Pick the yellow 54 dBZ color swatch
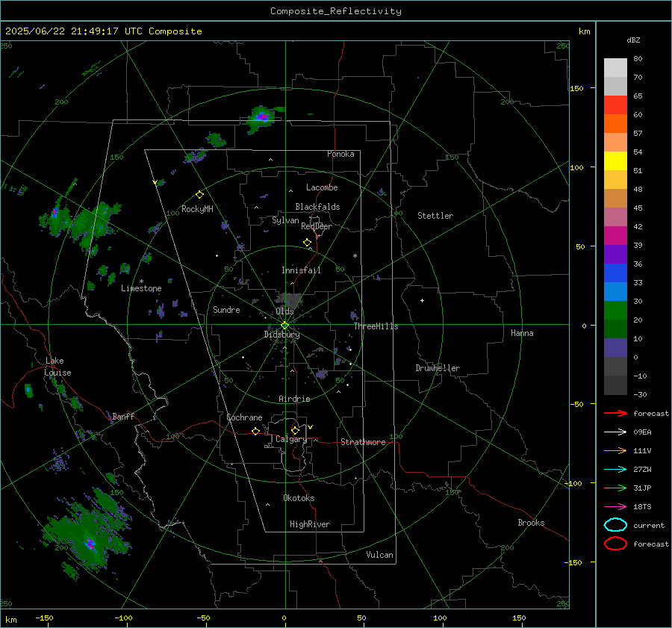The height and width of the screenshot is (628, 672). pos(615,161)
